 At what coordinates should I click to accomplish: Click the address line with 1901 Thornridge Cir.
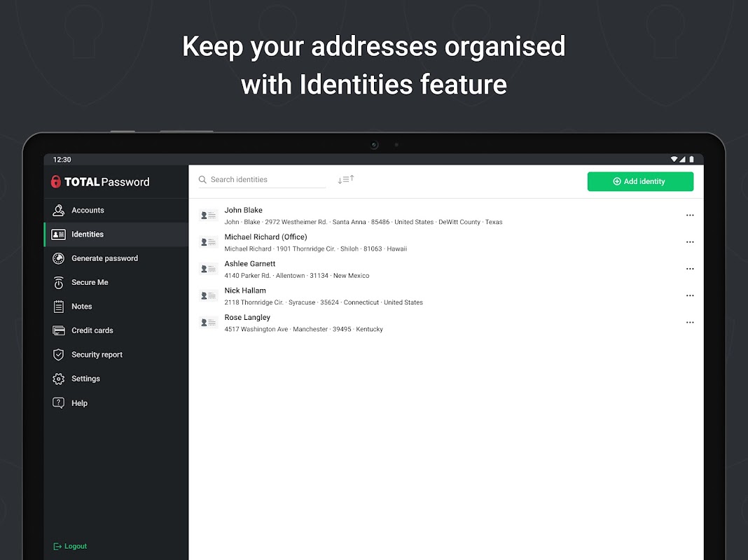tap(315, 248)
